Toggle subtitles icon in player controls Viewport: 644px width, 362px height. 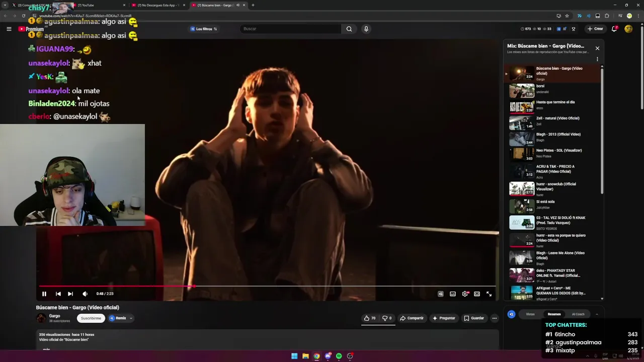(453, 294)
